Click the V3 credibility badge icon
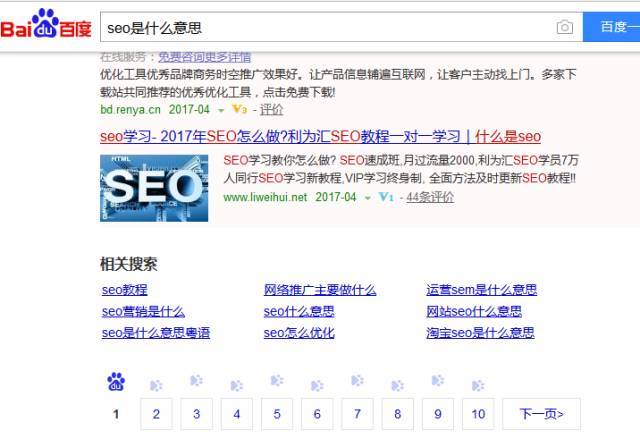The image size is (640, 439). pos(240,109)
